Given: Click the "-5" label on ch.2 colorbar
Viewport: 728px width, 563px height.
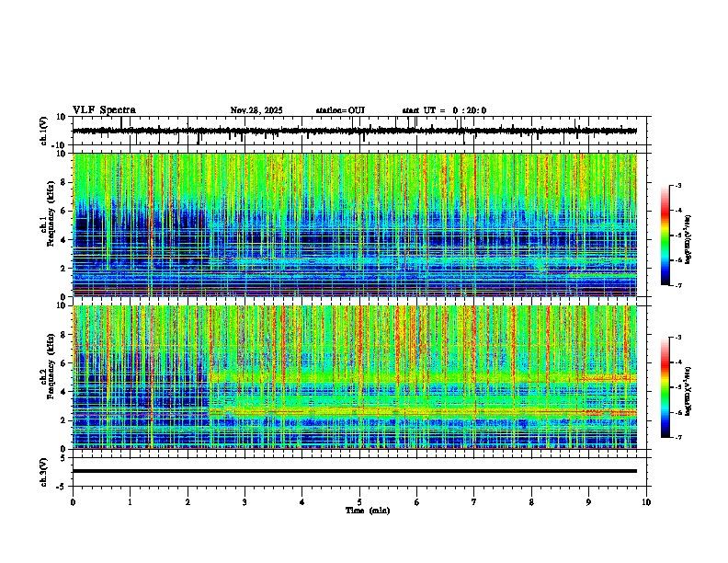Looking at the screenshot, I should click(x=678, y=387).
